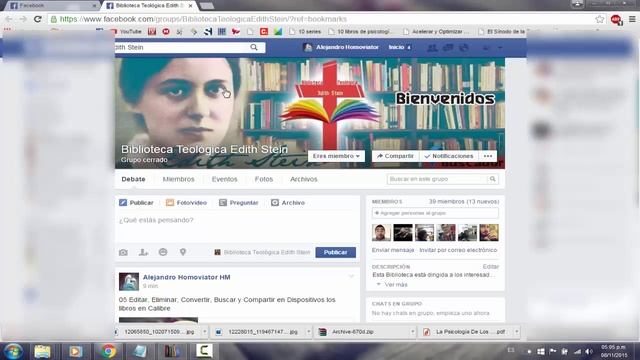Click the blue Publicar button
Screen dimensions: 640x360
click(336, 252)
